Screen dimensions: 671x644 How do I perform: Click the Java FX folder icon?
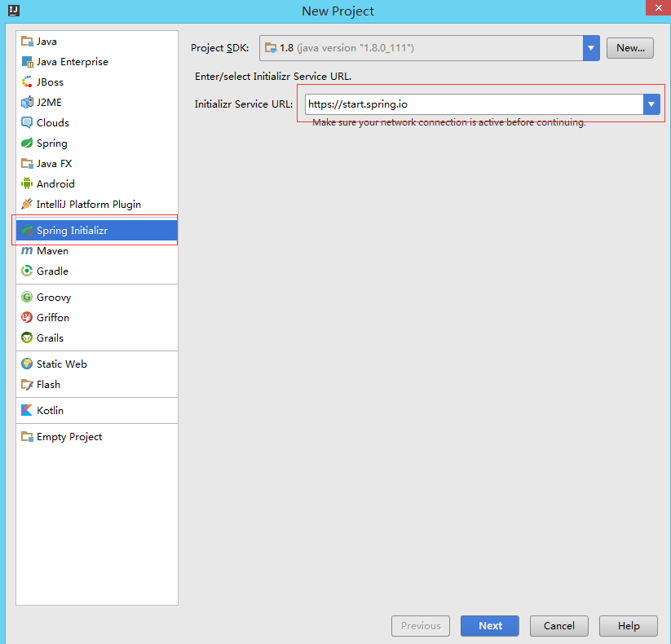27,164
